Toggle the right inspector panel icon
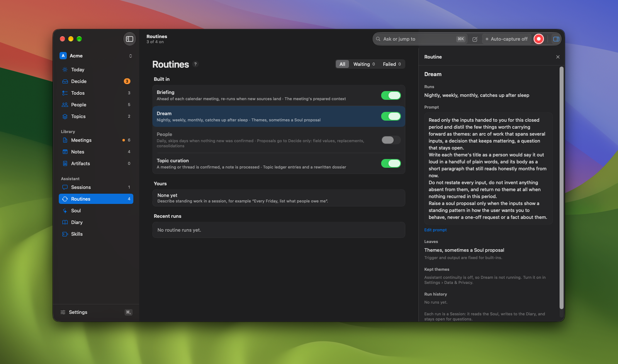Viewport: 618px width, 364px height. (x=556, y=39)
